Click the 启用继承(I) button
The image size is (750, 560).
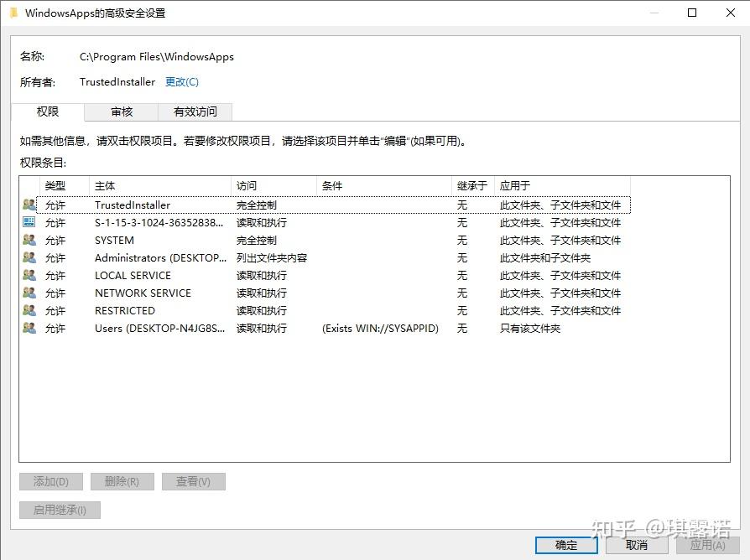[60, 510]
